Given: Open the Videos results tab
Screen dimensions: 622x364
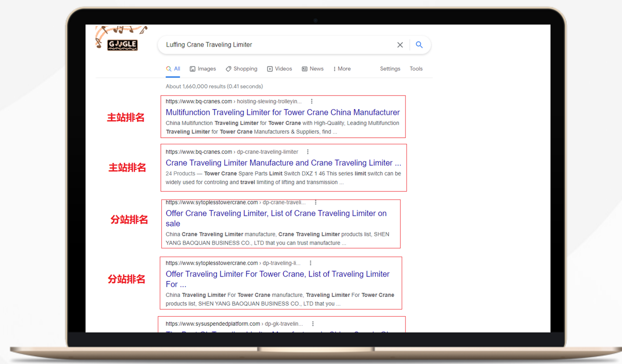Looking at the screenshot, I should (x=279, y=69).
